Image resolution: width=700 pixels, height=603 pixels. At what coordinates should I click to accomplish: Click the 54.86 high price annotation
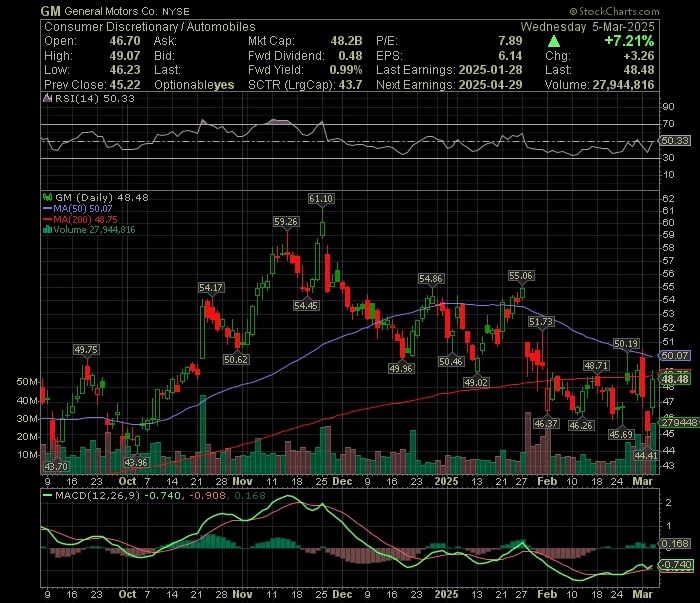coord(431,279)
